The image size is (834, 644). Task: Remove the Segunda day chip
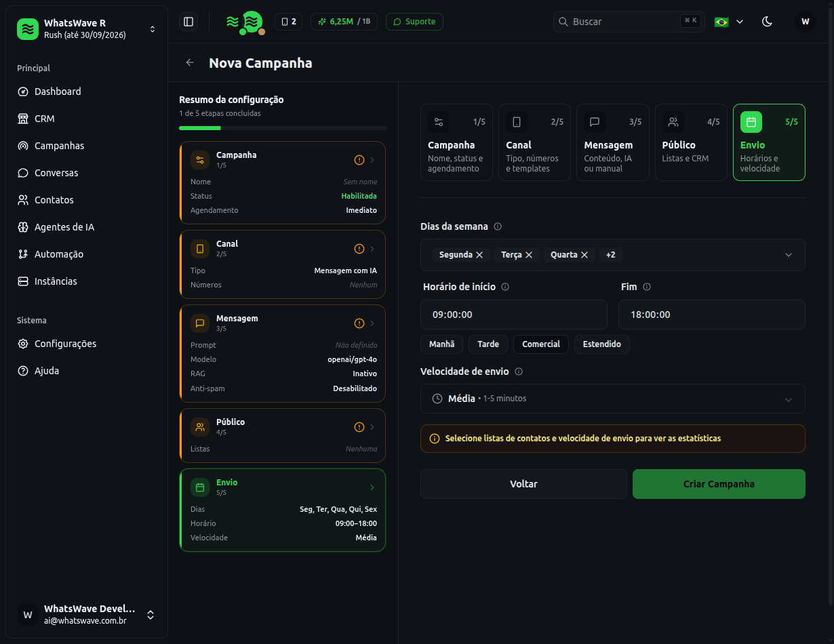(x=479, y=255)
